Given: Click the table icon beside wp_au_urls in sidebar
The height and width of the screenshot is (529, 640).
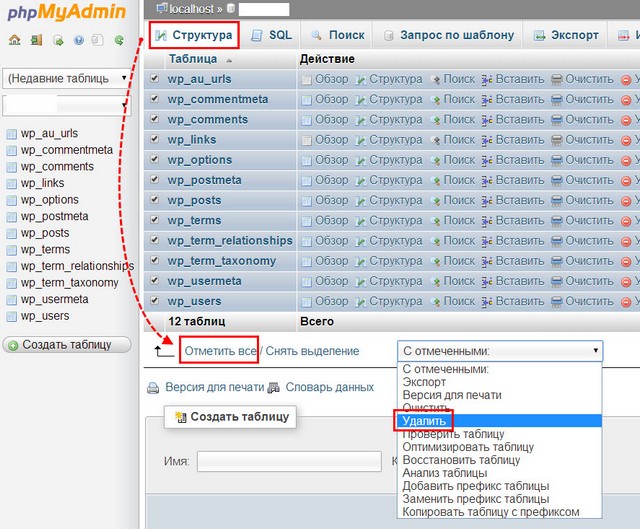Looking at the screenshot, I should tap(12, 134).
